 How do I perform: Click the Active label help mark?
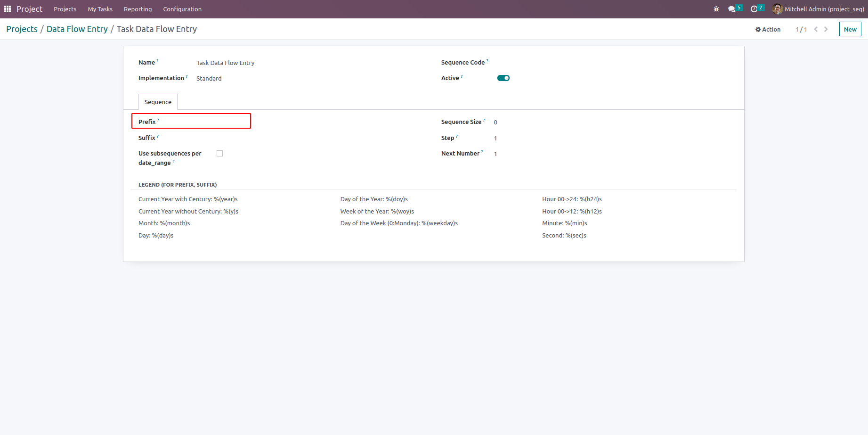tap(462, 76)
